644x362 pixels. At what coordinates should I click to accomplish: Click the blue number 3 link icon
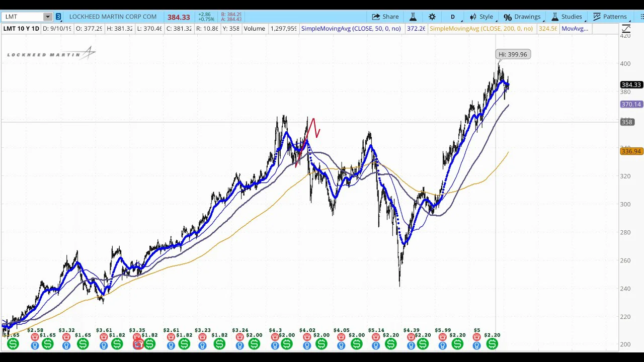(58, 17)
